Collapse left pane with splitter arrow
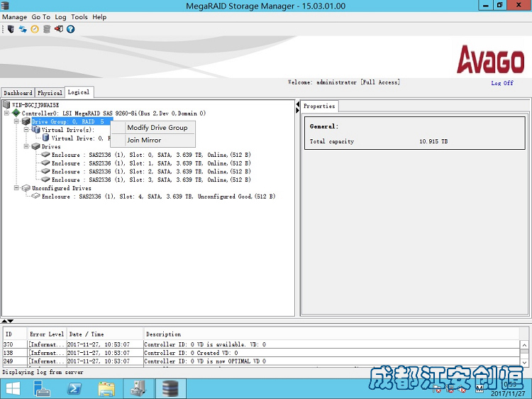This screenshot has width=532, height=399. 297,104
